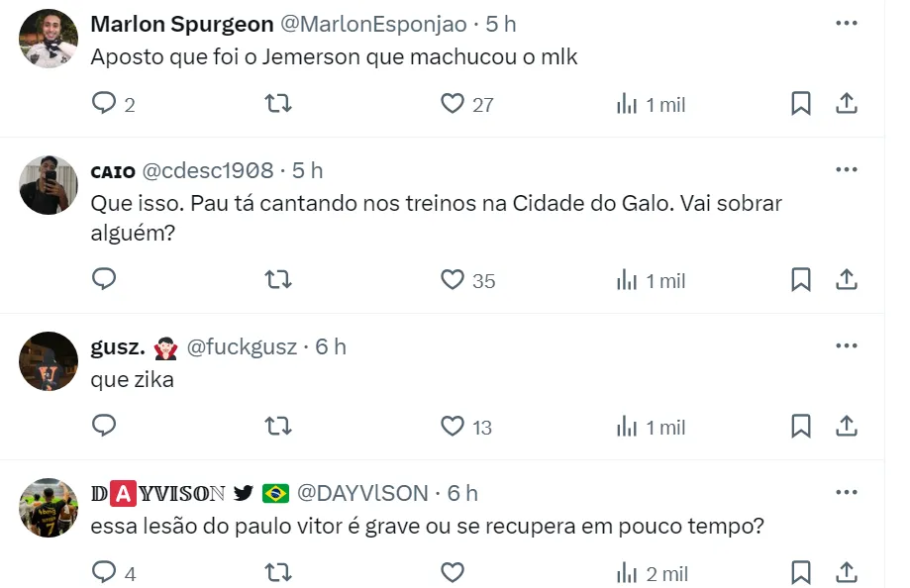Viewport: 910px width, 588px height.
Task: Like the tweet about Cidade do Galo
Action: point(453,280)
